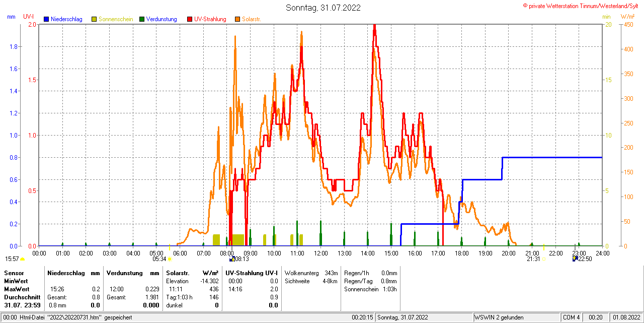Viewport: 644px width, 323px height.
Task: Click the orange W/m² axis unit label at top
Action: tap(628, 17)
